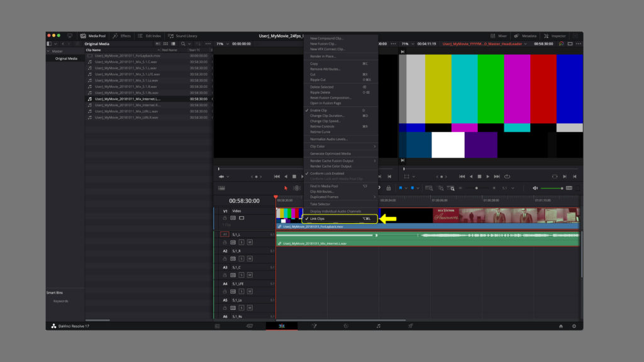The width and height of the screenshot is (644, 362).
Task: Choose Copy in the context menu
Action: click(340, 63)
